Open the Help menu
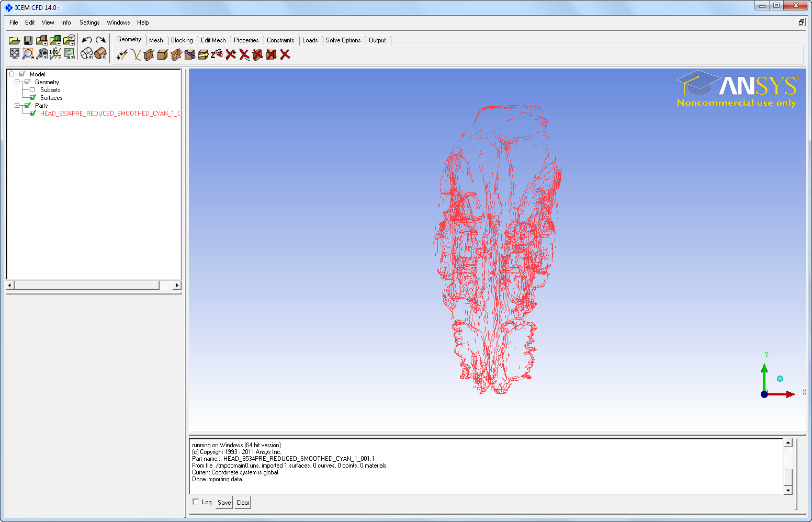Viewport: 812px width, 522px height. click(143, 22)
